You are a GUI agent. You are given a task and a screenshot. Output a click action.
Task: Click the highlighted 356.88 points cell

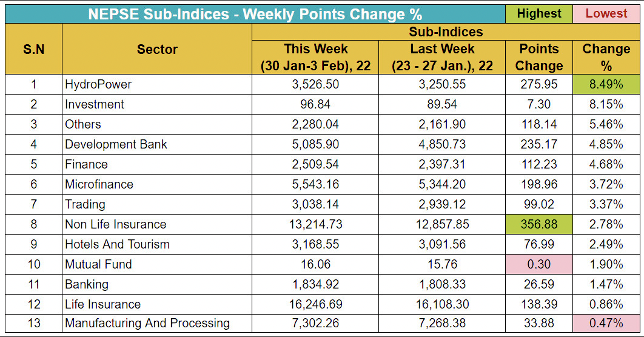[539, 224]
